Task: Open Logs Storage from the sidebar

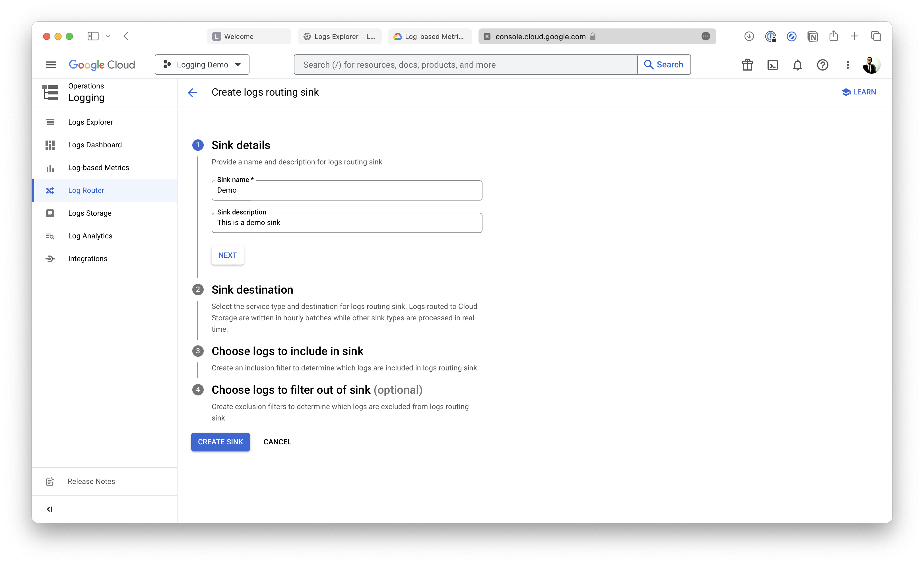Action: pyautogui.click(x=90, y=213)
